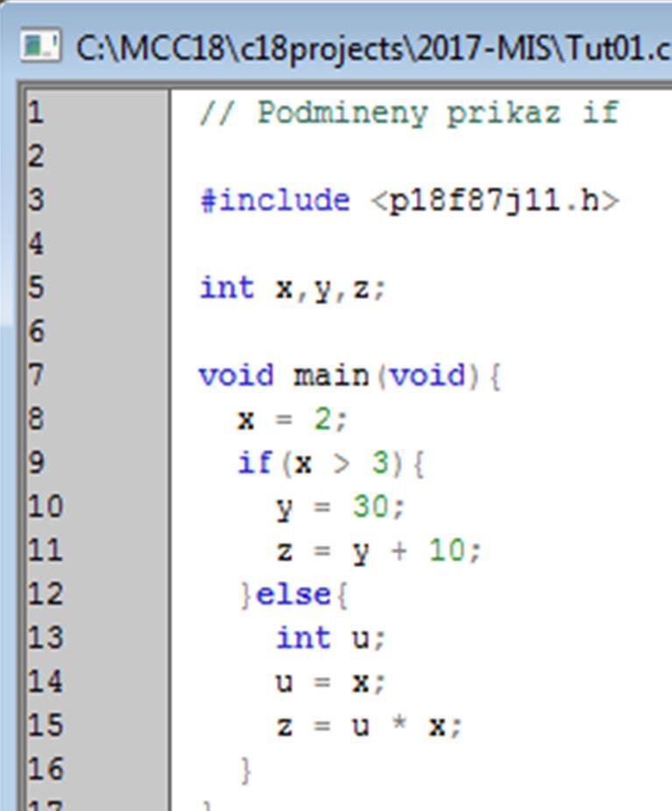
Task: Click line number 1 in the gutter
Action: tap(36, 112)
